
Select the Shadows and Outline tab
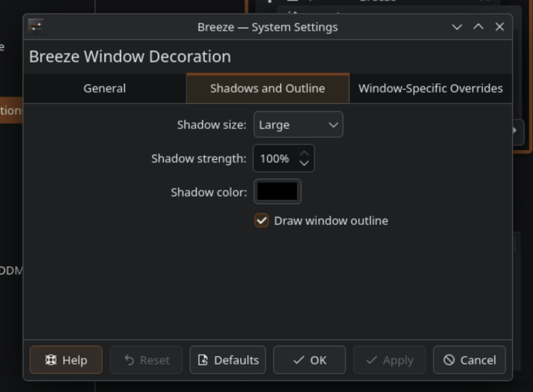267,88
